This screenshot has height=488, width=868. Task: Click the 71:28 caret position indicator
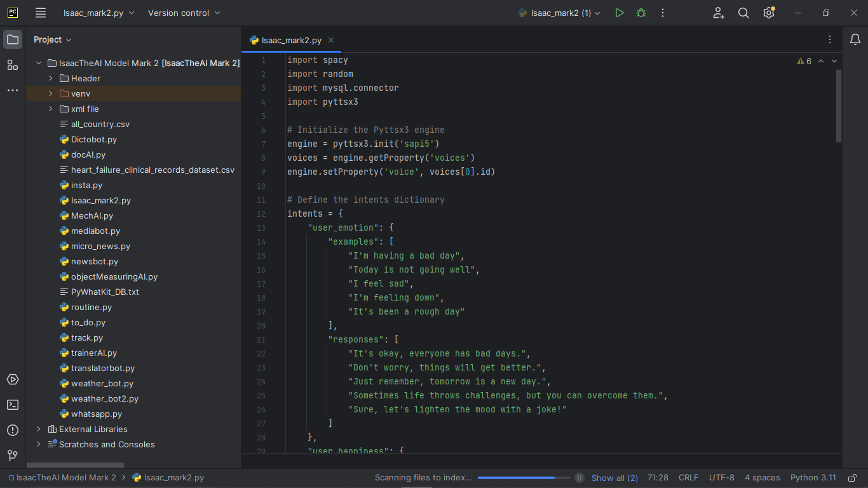[658, 478]
